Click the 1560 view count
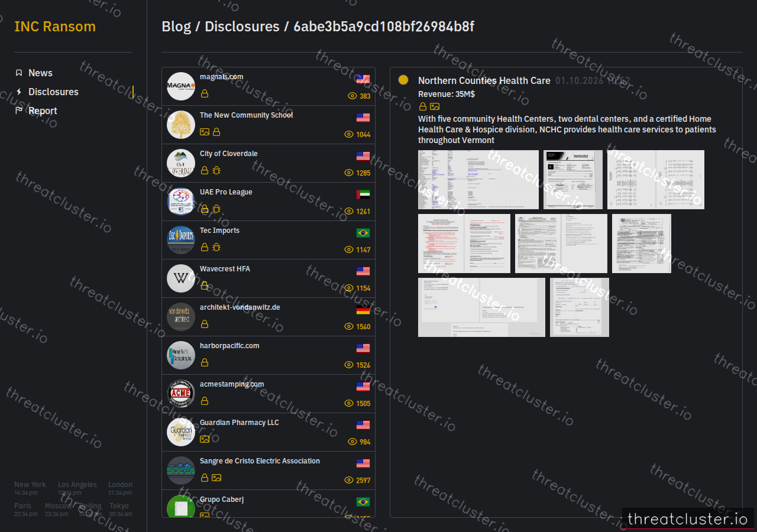757x532 pixels. tap(364, 326)
